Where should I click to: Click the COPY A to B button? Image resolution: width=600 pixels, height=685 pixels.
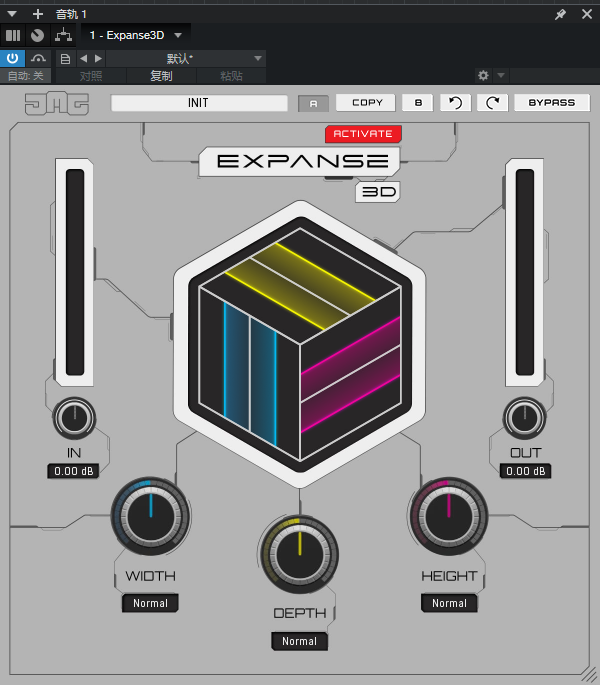tap(366, 103)
